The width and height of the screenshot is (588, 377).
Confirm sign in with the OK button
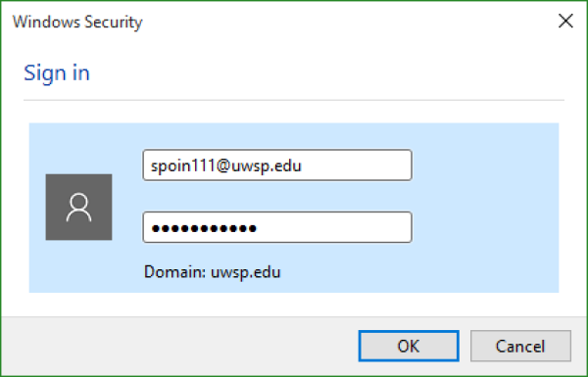pyautogui.click(x=409, y=346)
